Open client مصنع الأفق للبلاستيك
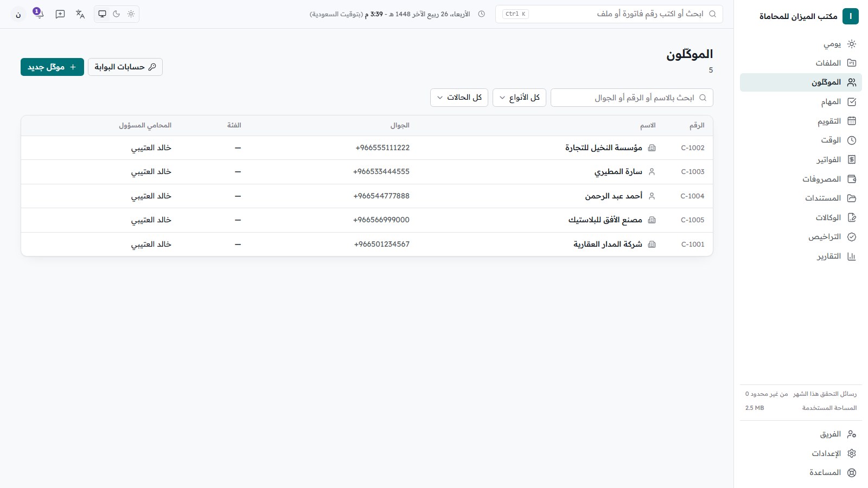 click(x=605, y=220)
